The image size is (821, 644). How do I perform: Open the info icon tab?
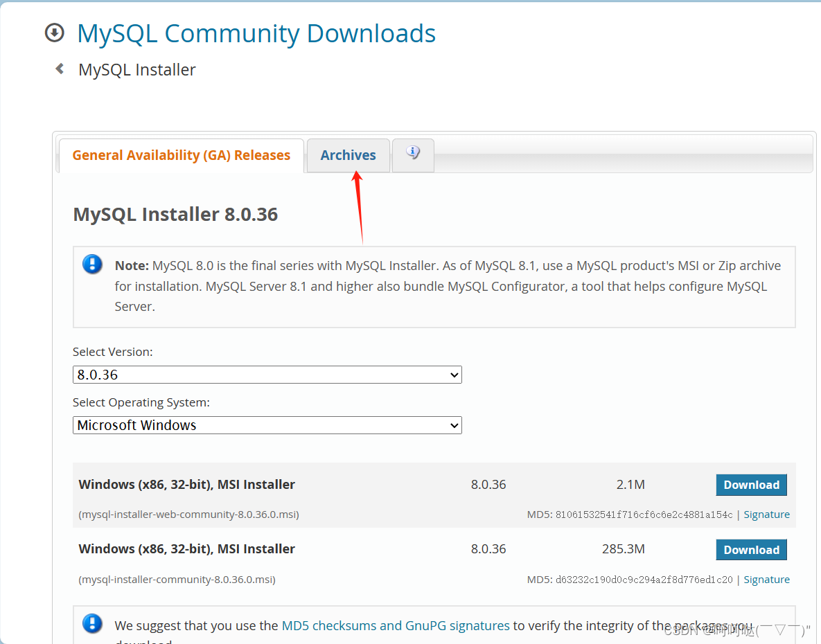coord(413,155)
